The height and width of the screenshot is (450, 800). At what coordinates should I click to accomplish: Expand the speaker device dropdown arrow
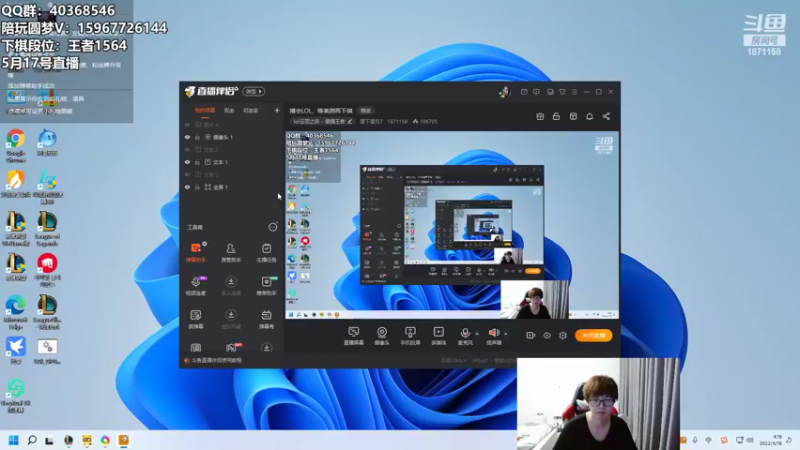pyautogui.click(x=506, y=334)
